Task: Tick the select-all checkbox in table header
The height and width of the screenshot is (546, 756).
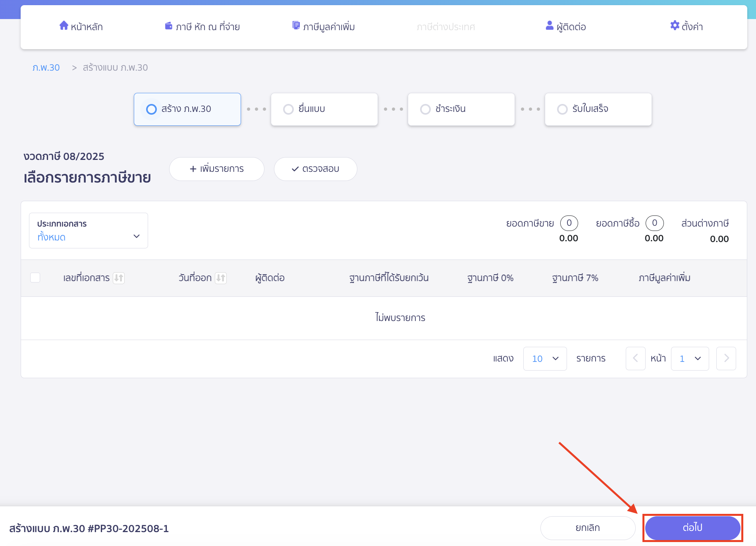Action: pyautogui.click(x=35, y=278)
